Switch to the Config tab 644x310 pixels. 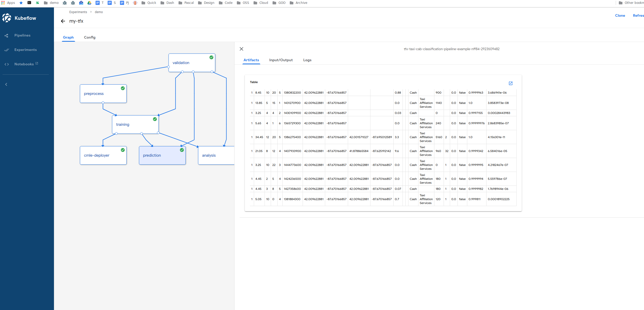89,37
